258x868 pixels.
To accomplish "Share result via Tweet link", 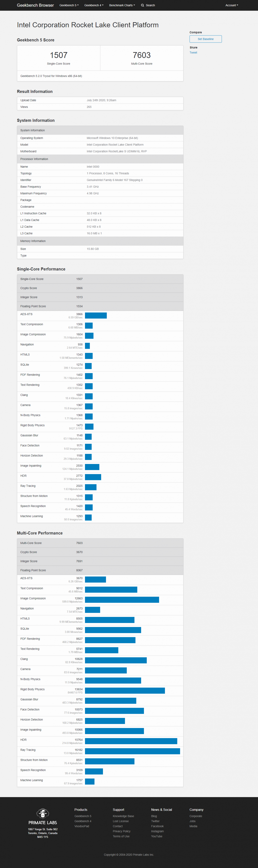I will (193, 53).
